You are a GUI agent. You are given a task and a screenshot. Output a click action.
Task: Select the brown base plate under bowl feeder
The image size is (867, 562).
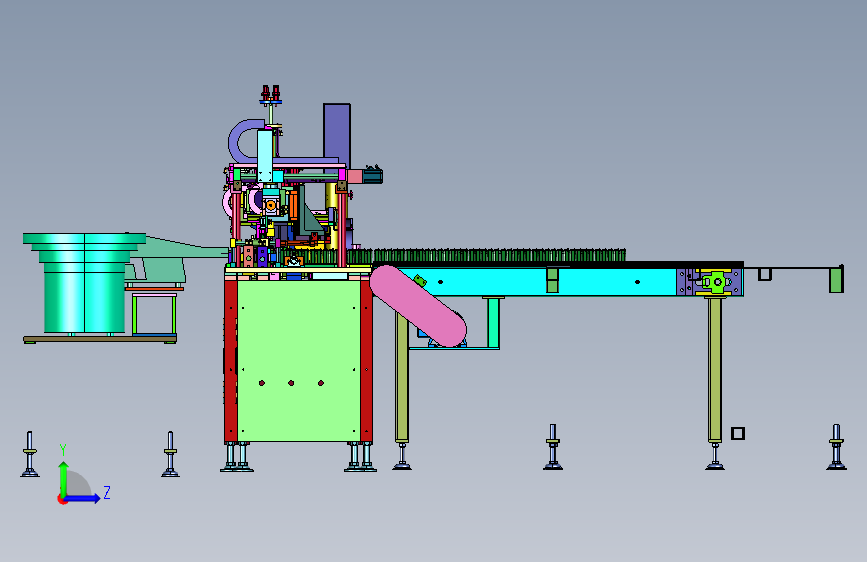(x=100, y=339)
